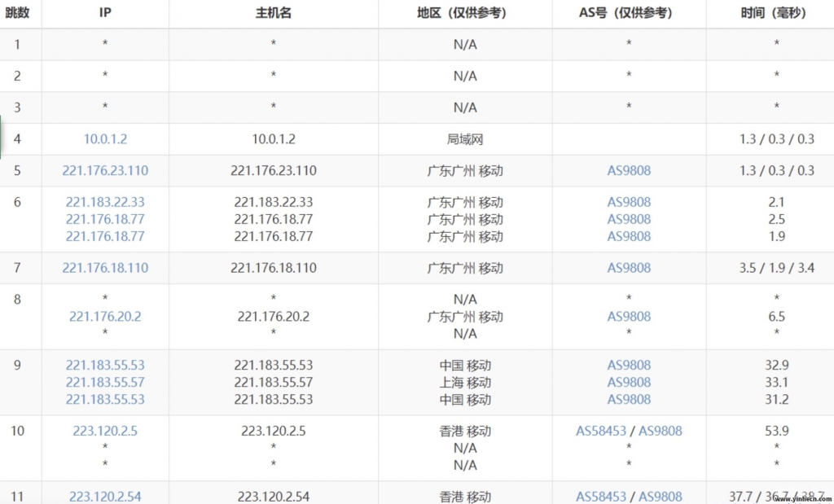The height and width of the screenshot is (504, 834).
Task: Click the 跳数 column header
Action: (18, 13)
